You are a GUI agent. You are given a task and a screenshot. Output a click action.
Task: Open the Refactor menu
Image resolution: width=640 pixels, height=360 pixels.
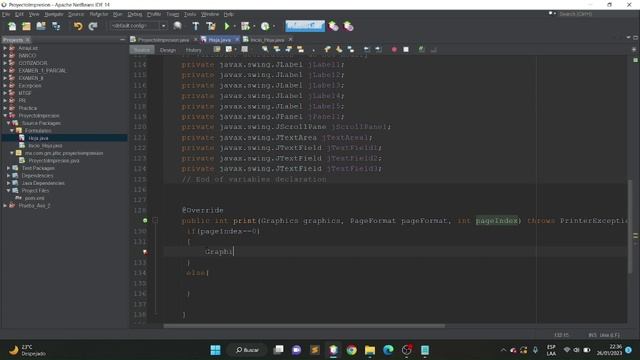click(98, 14)
